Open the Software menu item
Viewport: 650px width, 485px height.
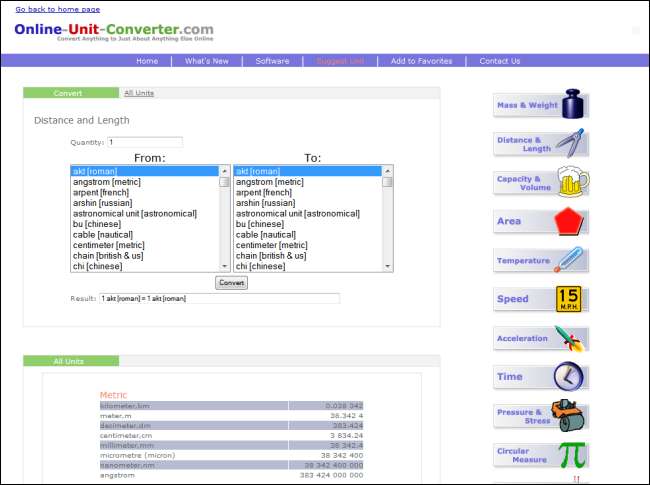point(272,61)
